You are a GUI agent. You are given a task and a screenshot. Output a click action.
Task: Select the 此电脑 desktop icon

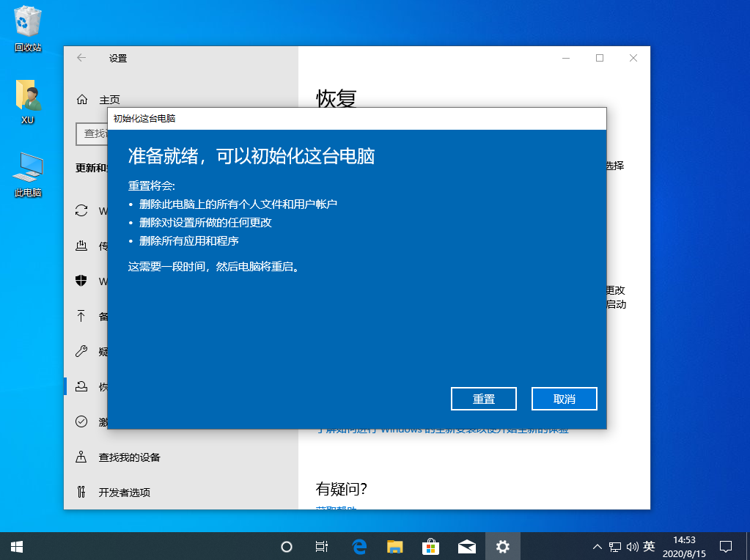(28, 174)
